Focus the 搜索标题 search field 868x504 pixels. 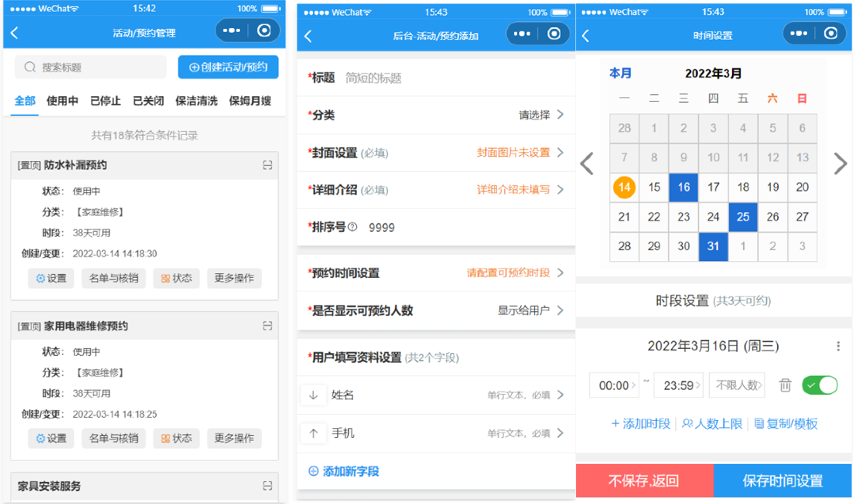coord(90,67)
